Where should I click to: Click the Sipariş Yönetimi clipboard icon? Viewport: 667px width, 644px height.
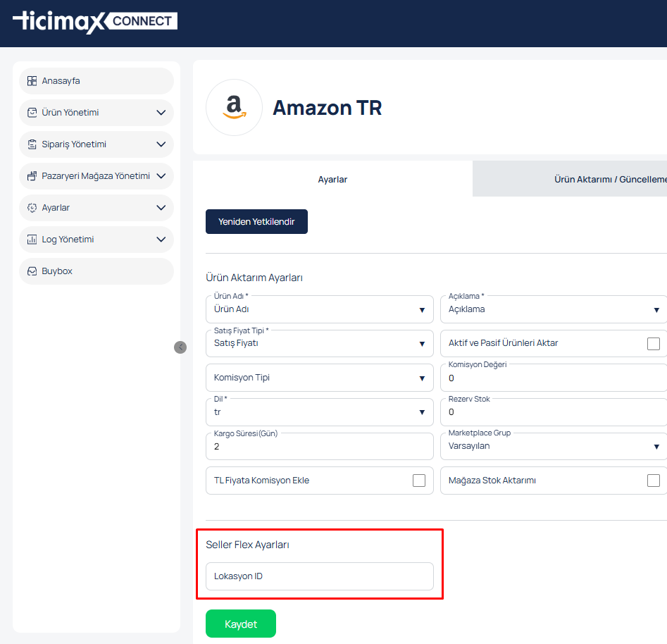pyautogui.click(x=32, y=144)
